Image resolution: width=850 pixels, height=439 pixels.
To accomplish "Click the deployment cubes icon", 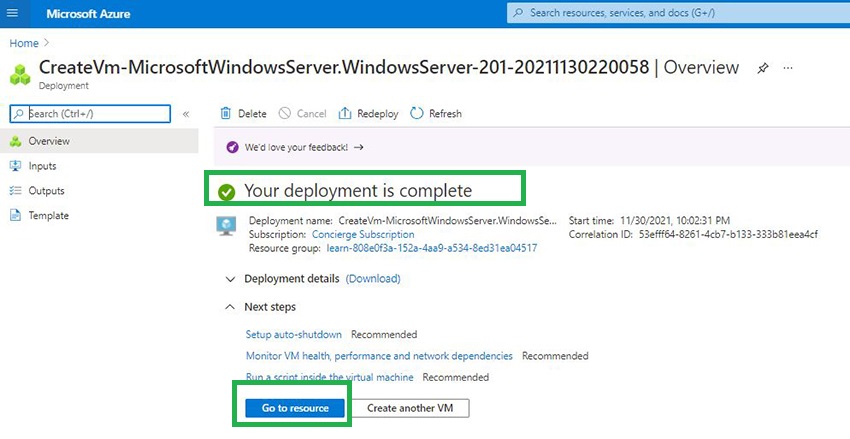I will click(20, 75).
